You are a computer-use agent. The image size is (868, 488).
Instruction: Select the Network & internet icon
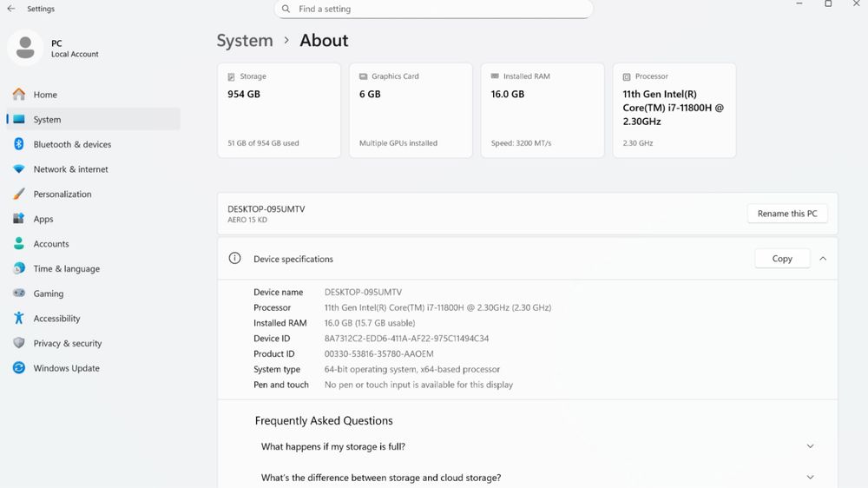click(x=19, y=169)
